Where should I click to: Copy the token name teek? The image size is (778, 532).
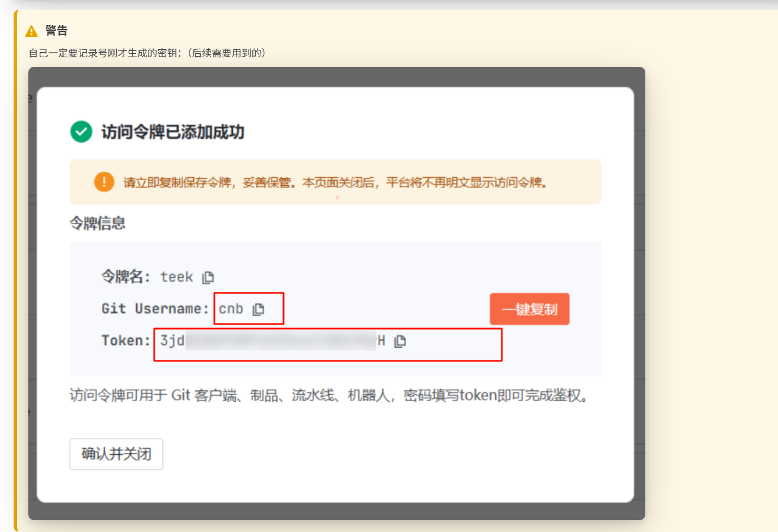click(208, 277)
